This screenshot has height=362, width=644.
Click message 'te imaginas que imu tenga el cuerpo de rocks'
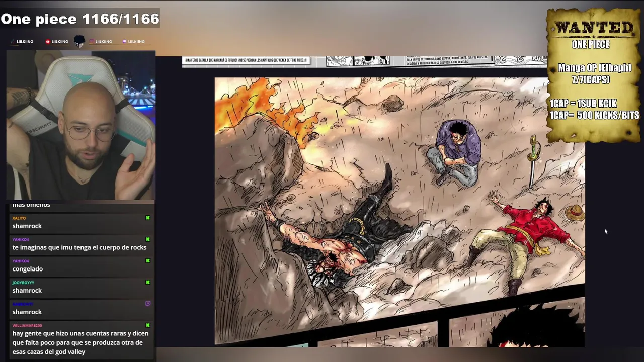click(x=79, y=247)
